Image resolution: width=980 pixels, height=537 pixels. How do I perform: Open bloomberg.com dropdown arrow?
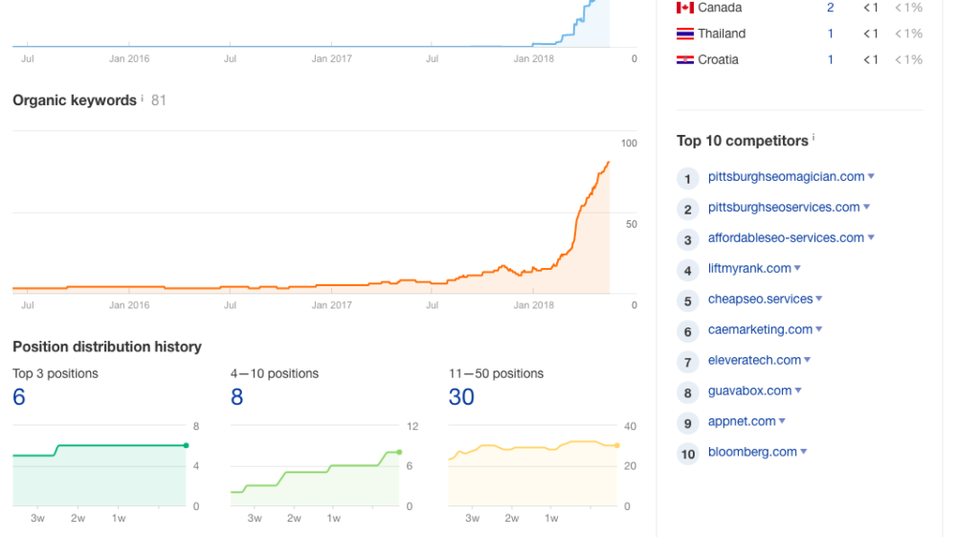(804, 452)
